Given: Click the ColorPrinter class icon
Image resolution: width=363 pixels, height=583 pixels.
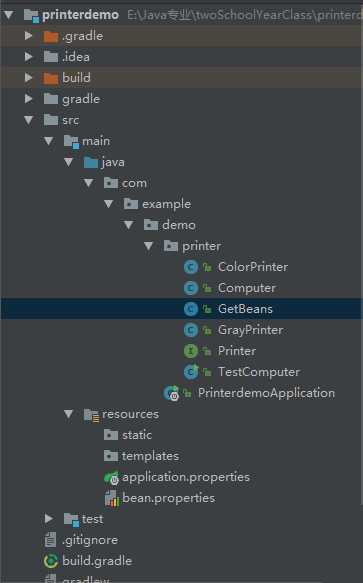Looking at the screenshot, I should click(x=191, y=267).
